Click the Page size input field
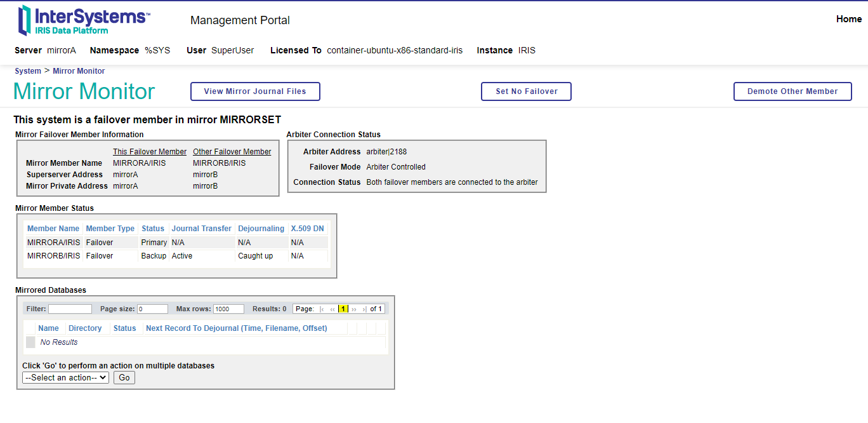Image resolution: width=868 pixels, height=423 pixels. [x=152, y=309]
